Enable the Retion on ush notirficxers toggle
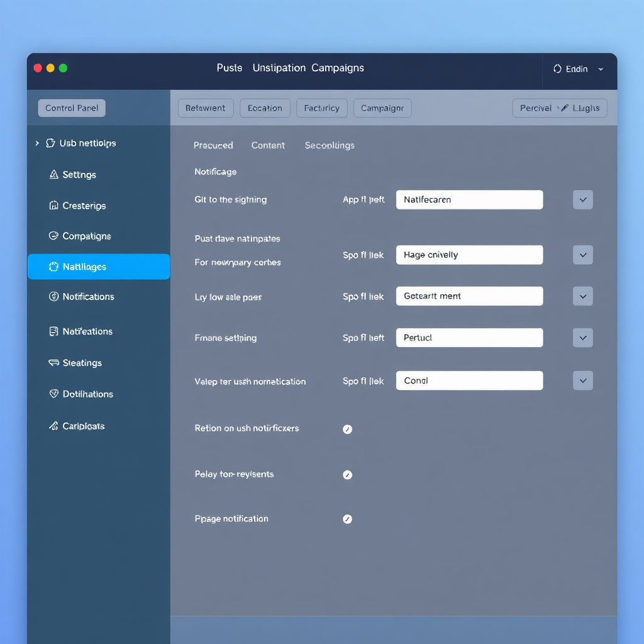Screen dimensions: 644x644 [348, 429]
